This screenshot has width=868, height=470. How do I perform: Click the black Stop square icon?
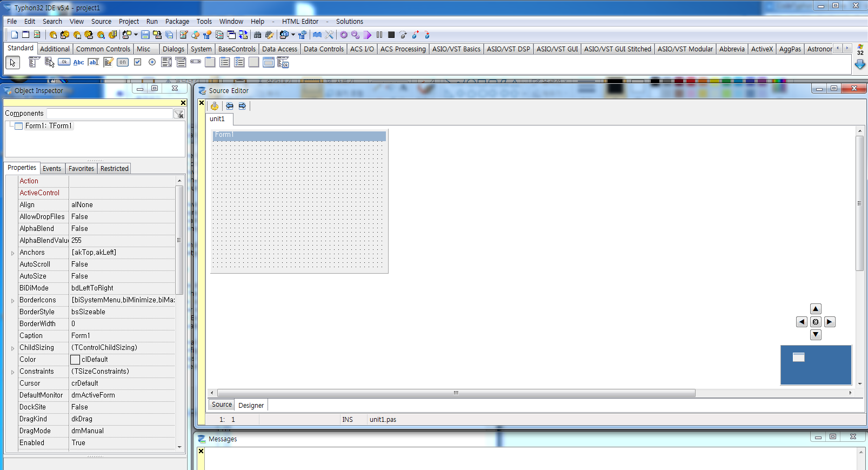pyautogui.click(x=391, y=35)
